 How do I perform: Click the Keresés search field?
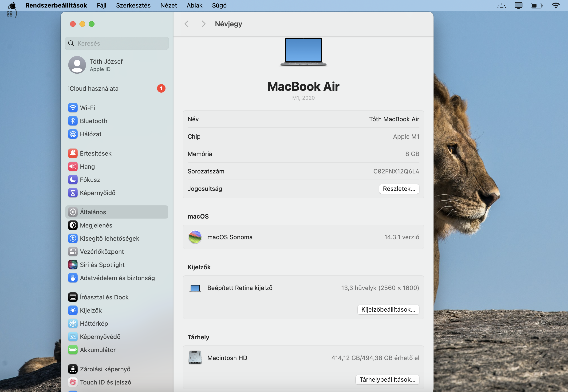pyautogui.click(x=117, y=43)
